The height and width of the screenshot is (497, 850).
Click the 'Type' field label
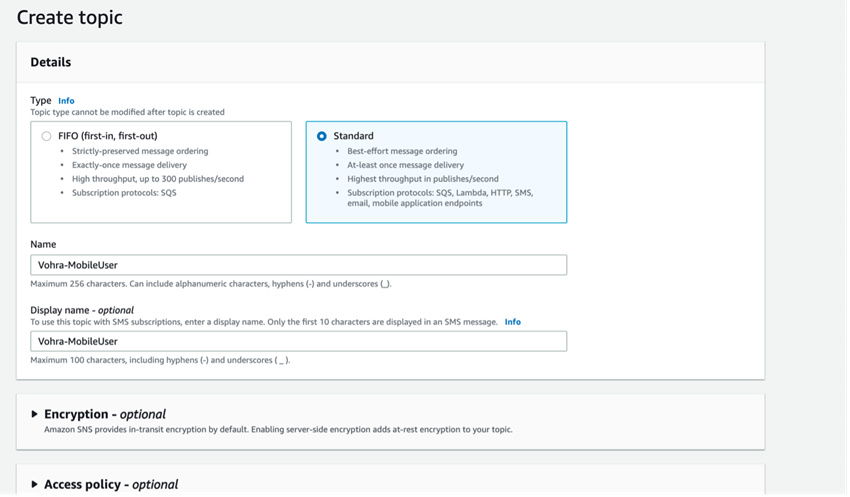coord(41,101)
